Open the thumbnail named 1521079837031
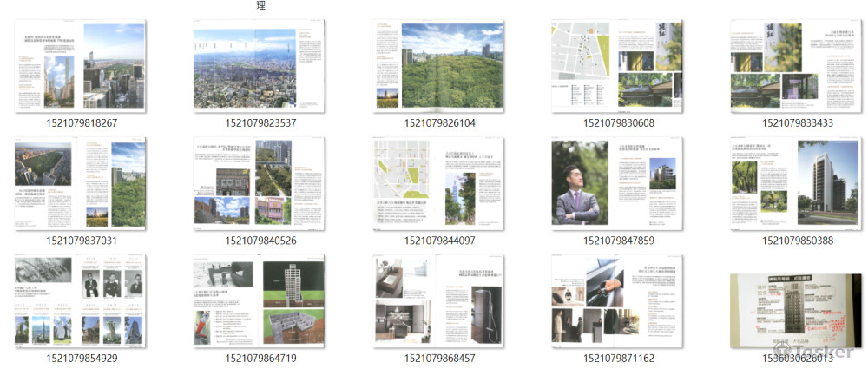 coord(82,184)
